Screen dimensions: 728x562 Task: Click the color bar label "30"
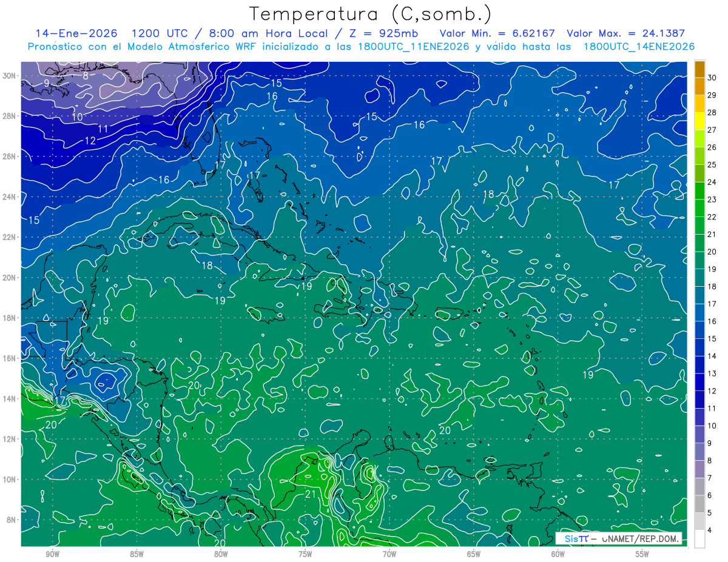click(712, 78)
